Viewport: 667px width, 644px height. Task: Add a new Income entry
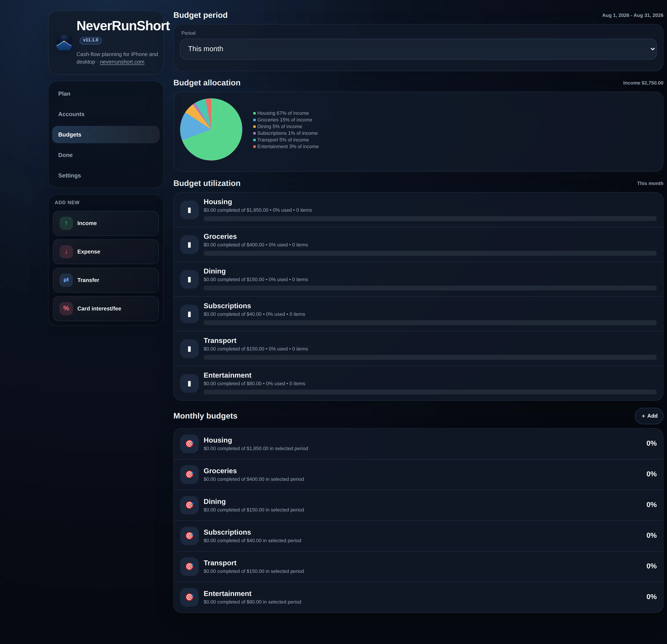[x=106, y=223]
